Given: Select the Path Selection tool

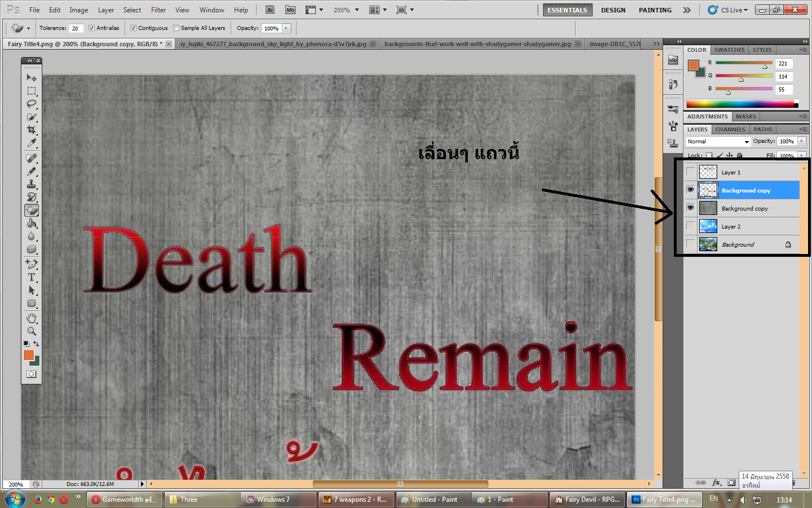Looking at the screenshot, I should click(32, 290).
